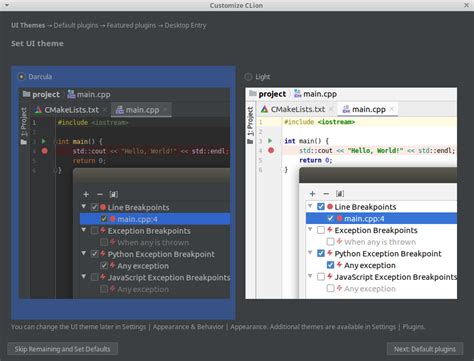The image size is (474, 361).
Task: Toggle Python Exception Breakpoint checkbox in Darcula preview
Action: coord(95,254)
